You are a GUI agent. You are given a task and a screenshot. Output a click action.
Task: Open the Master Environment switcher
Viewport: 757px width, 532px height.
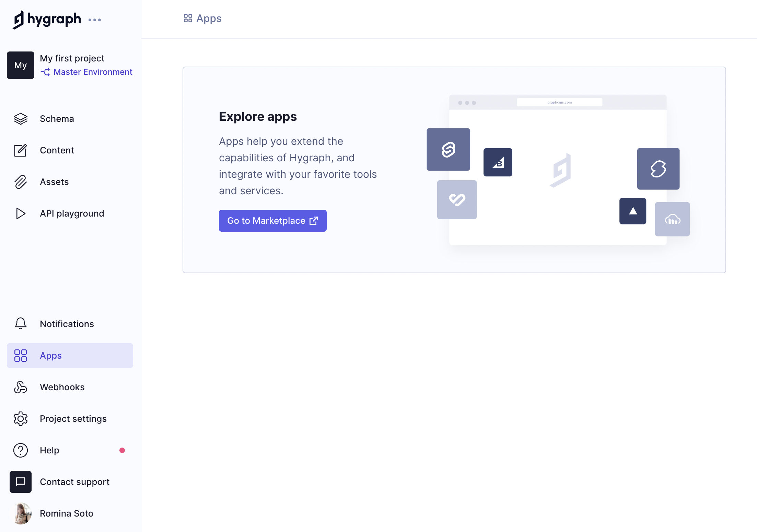pyautogui.click(x=86, y=72)
